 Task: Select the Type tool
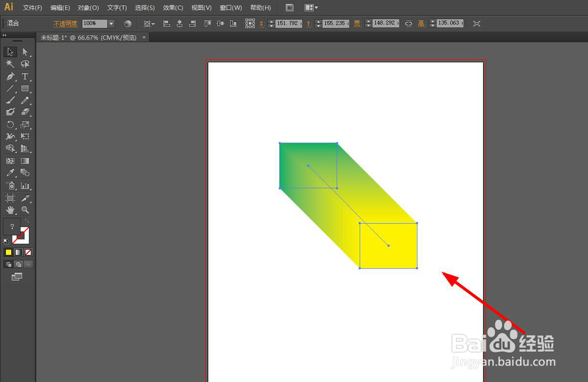tap(25, 76)
